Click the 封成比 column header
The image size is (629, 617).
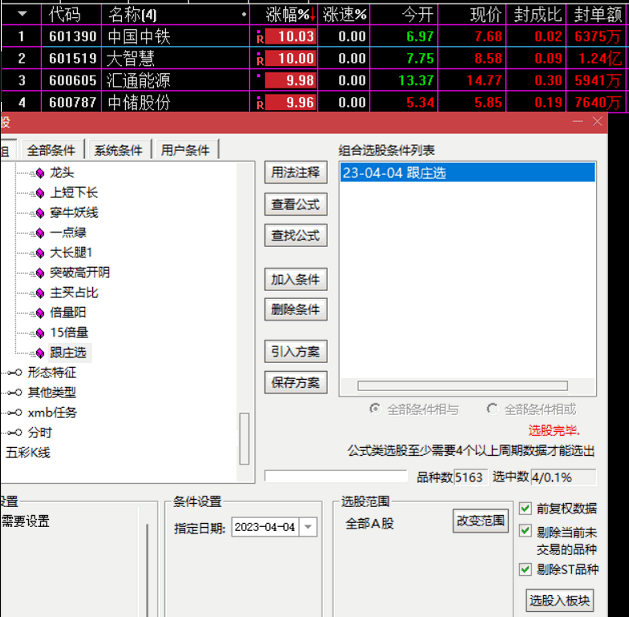tap(538, 15)
